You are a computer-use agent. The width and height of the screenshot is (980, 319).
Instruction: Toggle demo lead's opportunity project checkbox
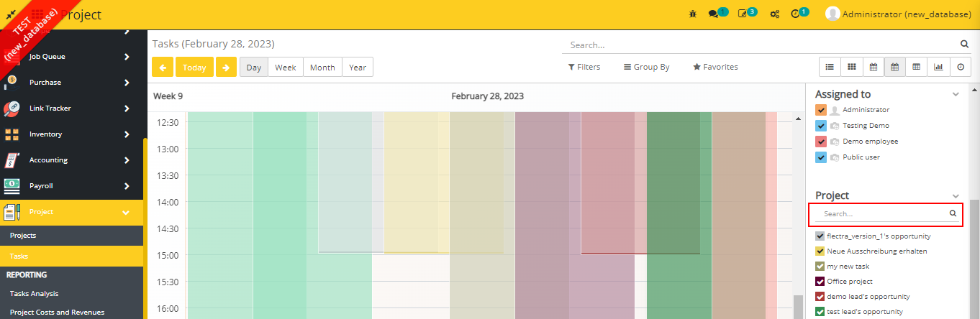click(x=820, y=297)
